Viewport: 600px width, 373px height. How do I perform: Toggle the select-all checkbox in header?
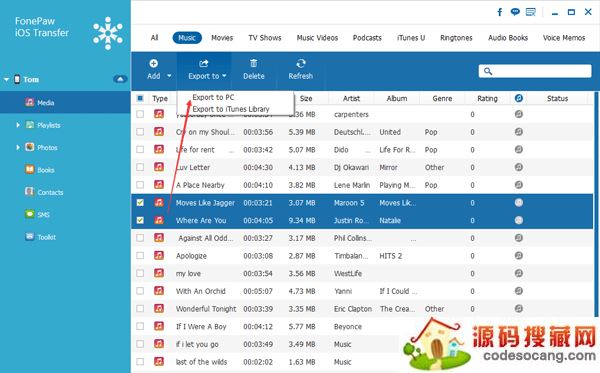pyautogui.click(x=140, y=98)
